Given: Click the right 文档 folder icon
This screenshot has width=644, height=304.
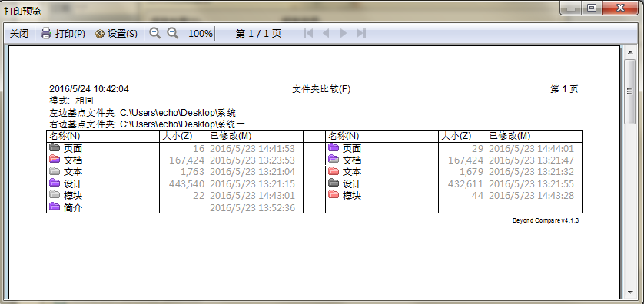Looking at the screenshot, I should click(334, 159).
